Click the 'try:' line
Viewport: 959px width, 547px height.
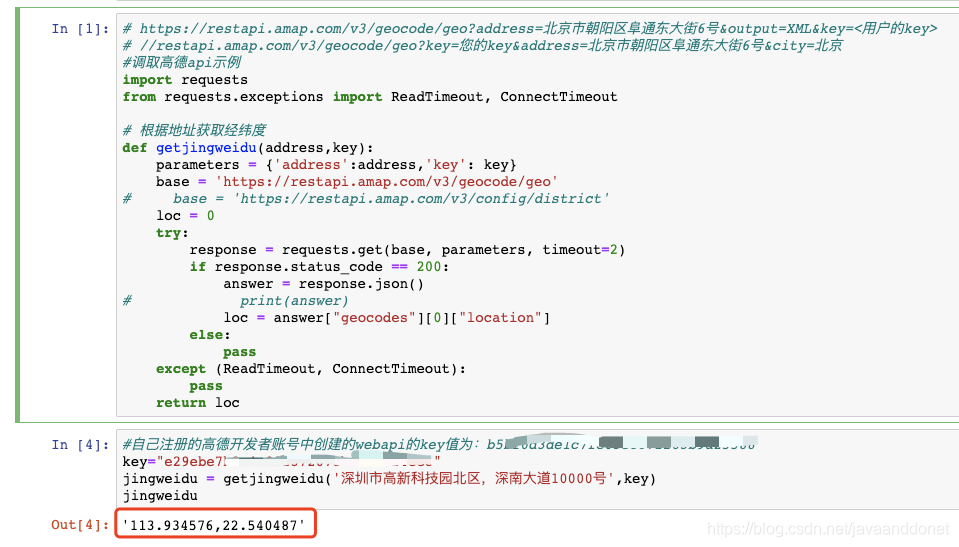[172, 233]
